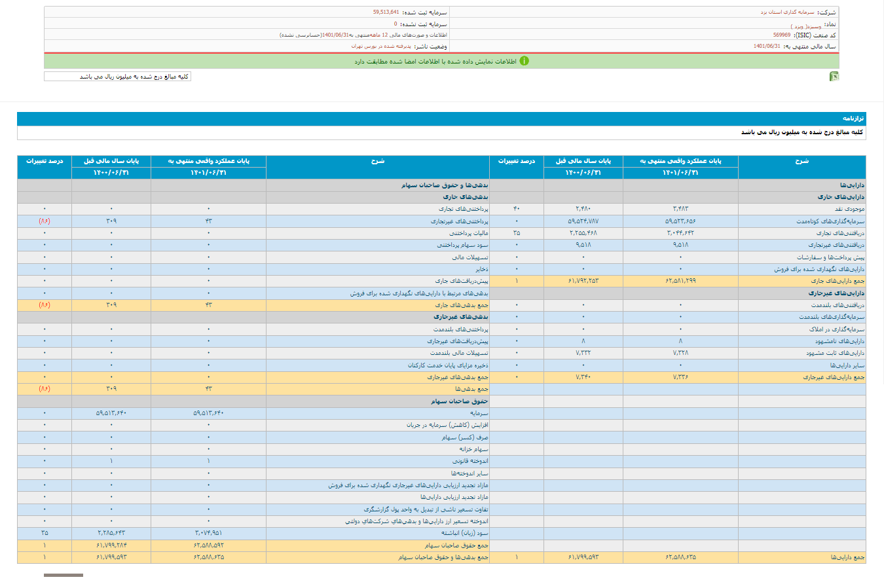
Task: Click the Excel export icon
Action: (x=834, y=77)
